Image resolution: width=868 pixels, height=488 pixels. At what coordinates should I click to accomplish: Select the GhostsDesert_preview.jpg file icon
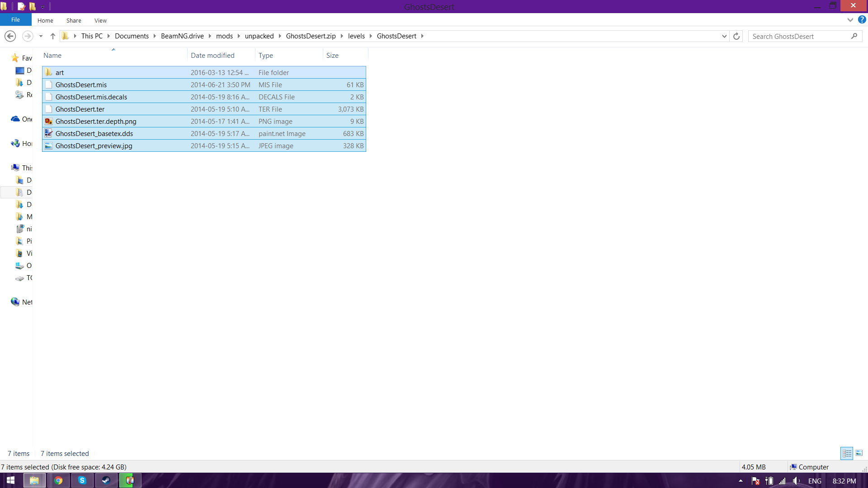click(x=48, y=145)
